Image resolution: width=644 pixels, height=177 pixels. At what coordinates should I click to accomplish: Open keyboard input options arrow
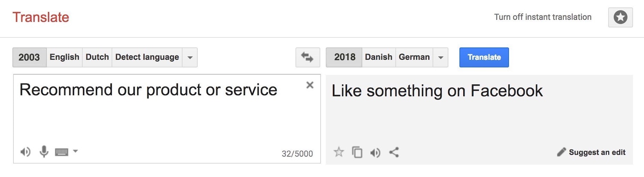(x=75, y=151)
